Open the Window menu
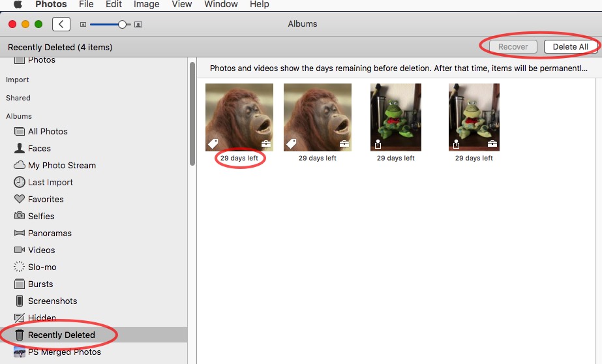602x364 pixels. (x=220, y=4)
